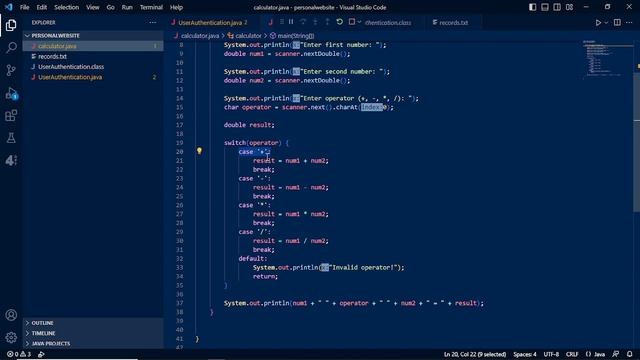Select records.txt in the Explorer

pyautogui.click(x=93, y=56)
